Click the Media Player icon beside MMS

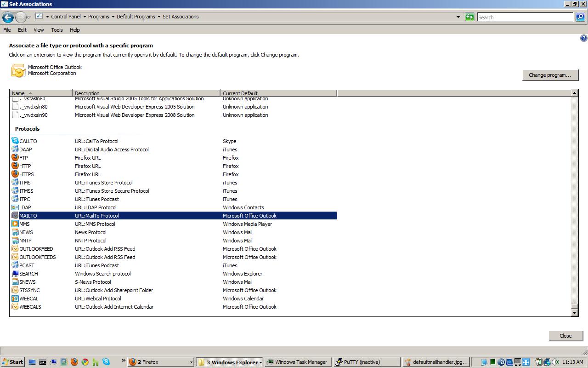click(15, 224)
